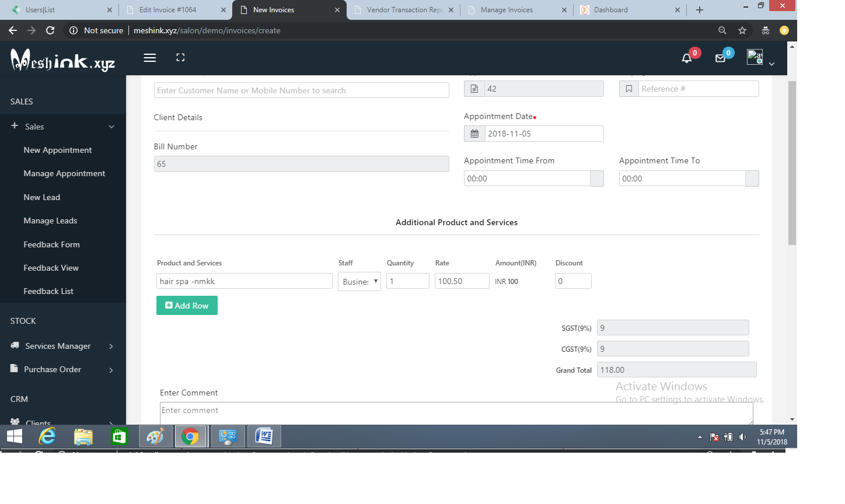Viewport: 845px width, 504px height.
Task: Toggle the hamburger sidebar menu
Action: [150, 58]
